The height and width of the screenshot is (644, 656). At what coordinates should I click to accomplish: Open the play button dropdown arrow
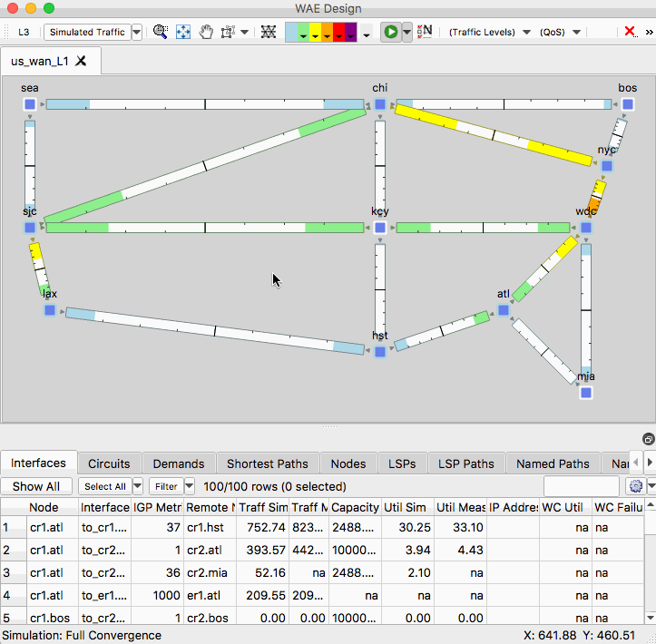click(x=406, y=32)
